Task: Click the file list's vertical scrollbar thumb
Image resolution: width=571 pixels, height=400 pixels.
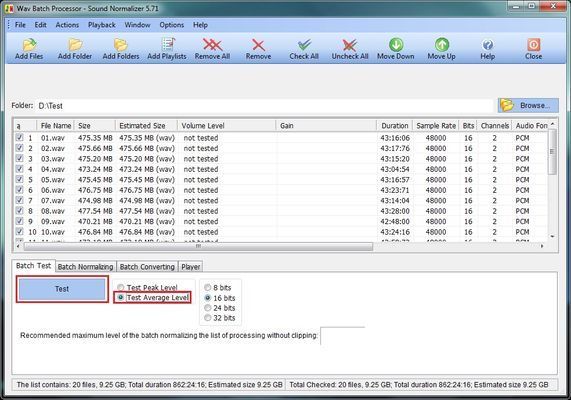Action: pos(552,151)
